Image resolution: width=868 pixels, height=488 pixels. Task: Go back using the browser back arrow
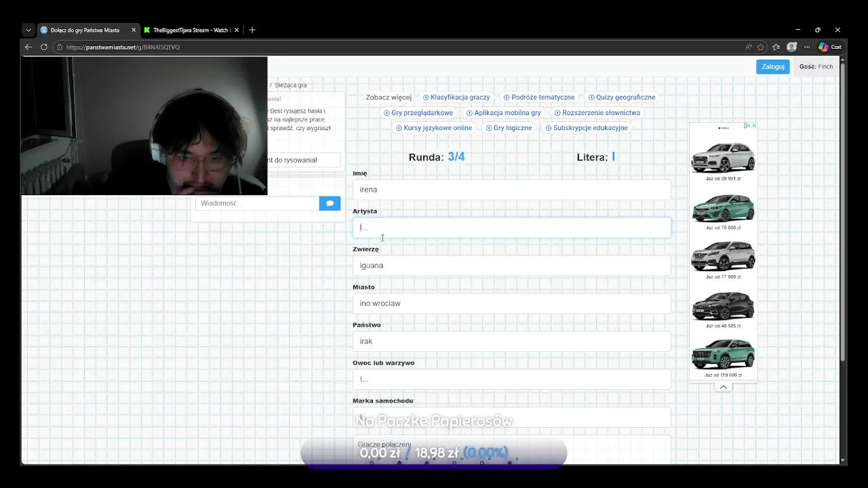(x=28, y=47)
